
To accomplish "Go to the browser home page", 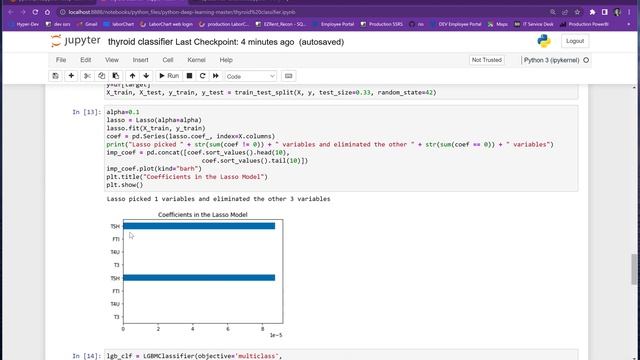I will click(x=47, y=12).
